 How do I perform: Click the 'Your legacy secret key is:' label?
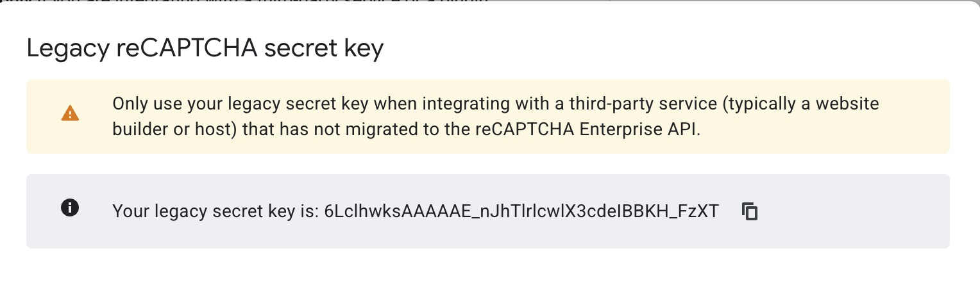click(215, 211)
